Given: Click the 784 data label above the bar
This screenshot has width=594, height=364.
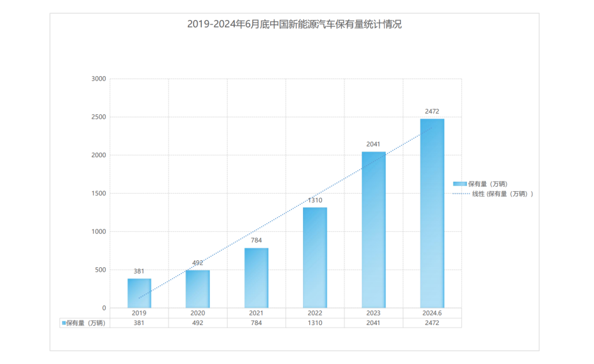Looking at the screenshot, I should pyautogui.click(x=256, y=241).
